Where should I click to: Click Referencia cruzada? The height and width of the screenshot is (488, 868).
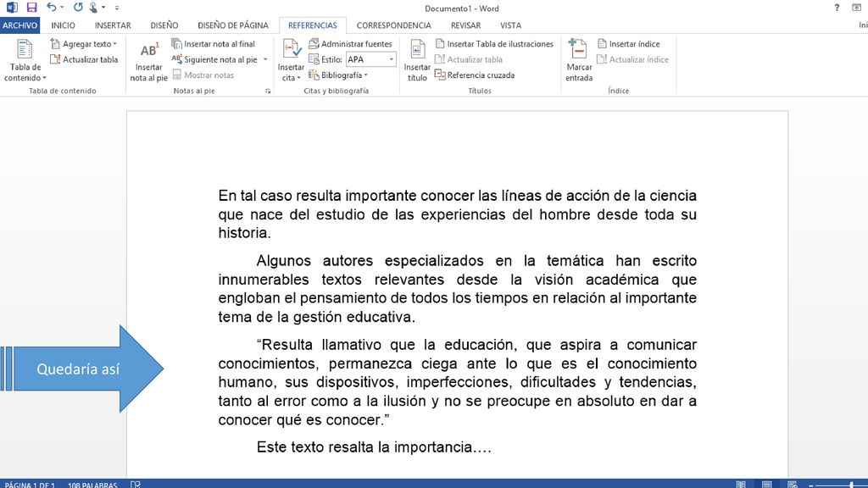click(x=475, y=75)
